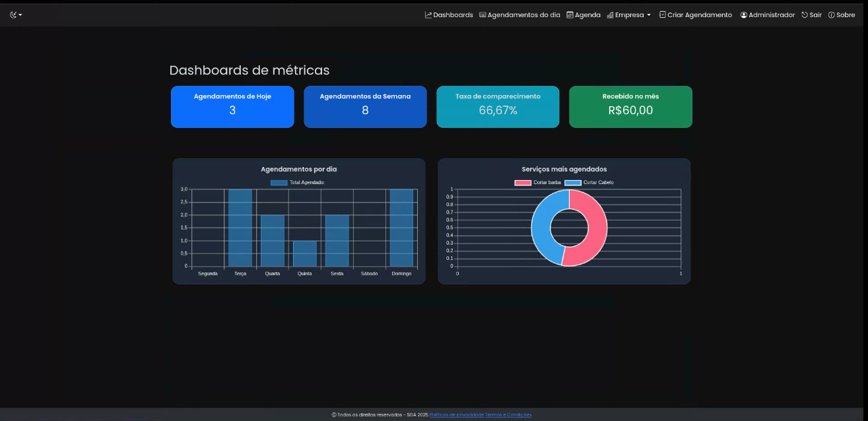Expand the Empresa dropdown menu
This screenshot has width=868, height=421.
(x=628, y=15)
